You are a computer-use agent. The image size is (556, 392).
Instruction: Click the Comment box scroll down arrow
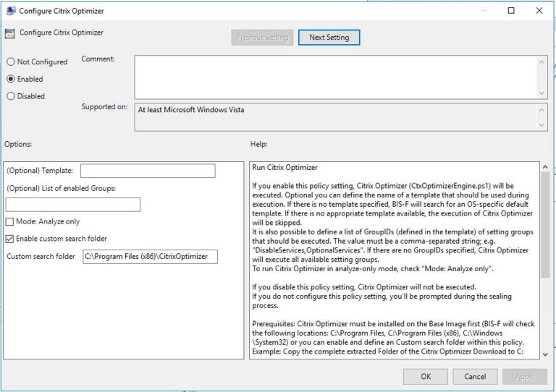pyautogui.click(x=542, y=93)
